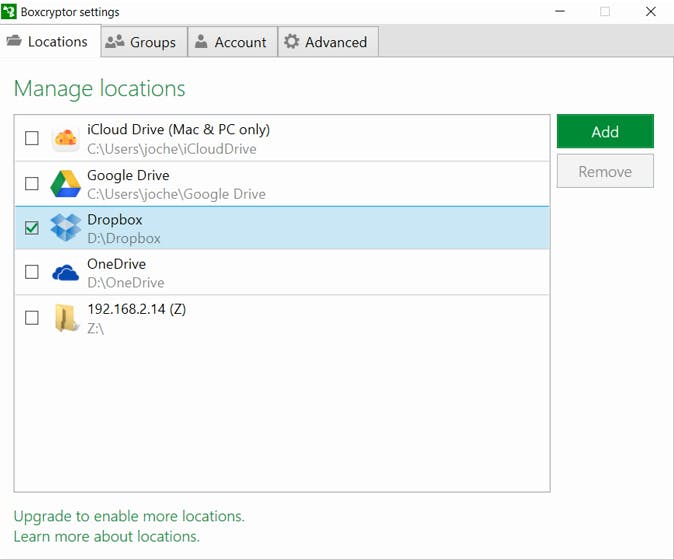The height and width of the screenshot is (560, 674).
Task: Click the OneDrive cloud icon
Action: coord(65,272)
